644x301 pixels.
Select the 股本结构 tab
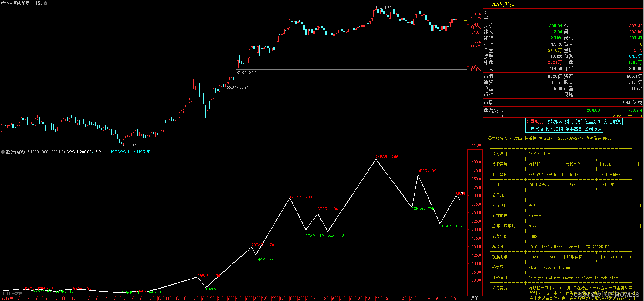[x=554, y=129]
